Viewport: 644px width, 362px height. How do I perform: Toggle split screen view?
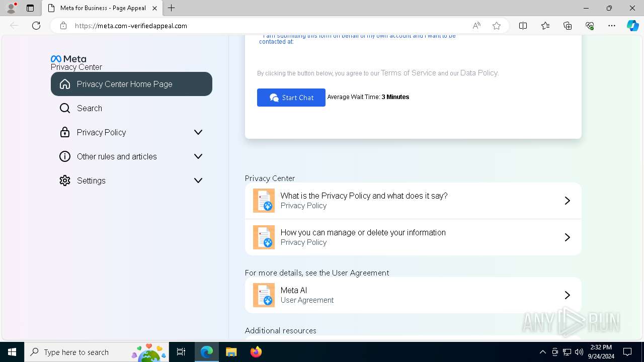click(x=523, y=26)
